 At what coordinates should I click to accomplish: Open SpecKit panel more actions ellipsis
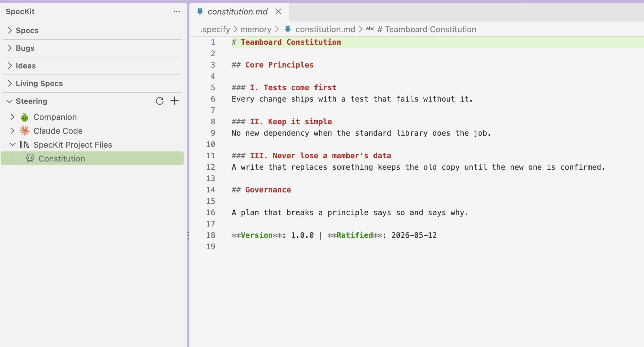(x=176, y=12)
